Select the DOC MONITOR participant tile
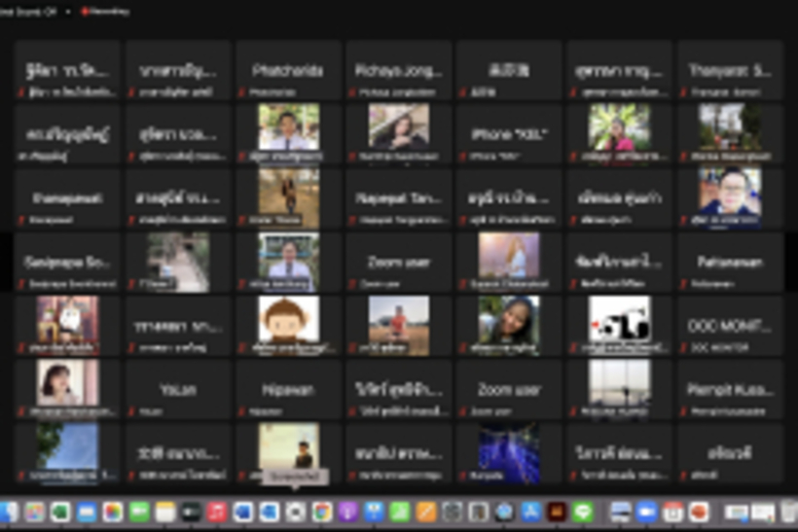798x532 pixels. (730, 326)
